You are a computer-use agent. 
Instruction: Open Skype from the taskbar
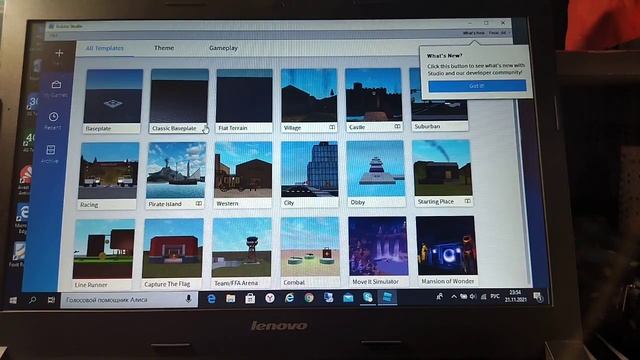pyautogui.click(x=368, y=298)
